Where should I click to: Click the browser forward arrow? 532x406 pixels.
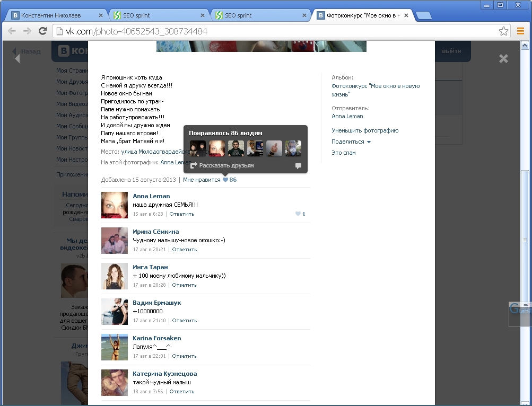pos(27,31)
